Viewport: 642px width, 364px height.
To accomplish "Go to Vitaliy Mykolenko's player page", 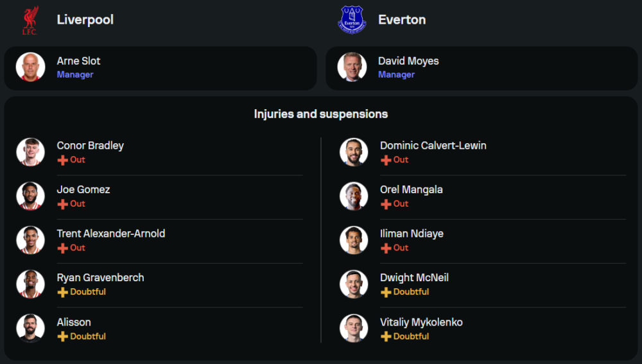I will pos(421,322).
